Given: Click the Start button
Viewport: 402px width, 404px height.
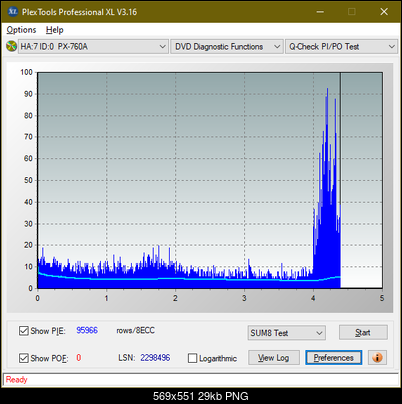Looking at the screenshot, I should click(363, 332).
